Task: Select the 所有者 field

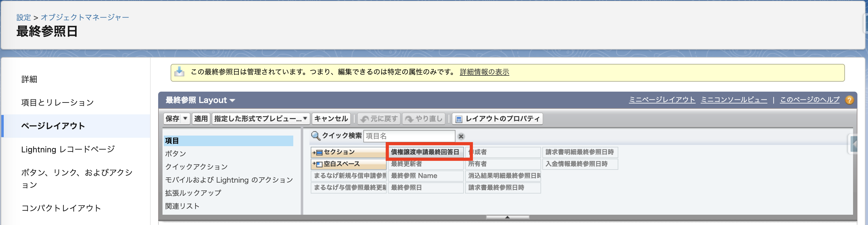Action: coord(503,164)
